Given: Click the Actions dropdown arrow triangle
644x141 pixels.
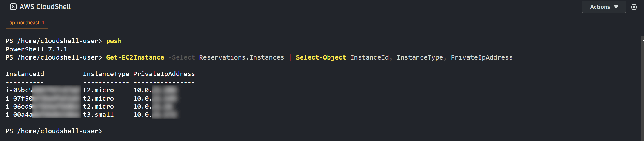Looking at the screenshot, I should 616,7.
